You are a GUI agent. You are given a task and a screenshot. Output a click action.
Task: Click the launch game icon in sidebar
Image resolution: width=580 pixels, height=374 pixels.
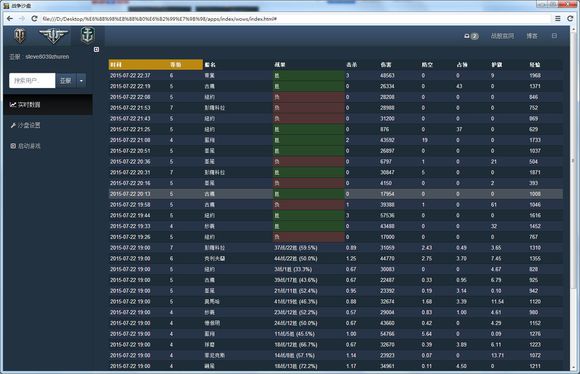[13, 146]
